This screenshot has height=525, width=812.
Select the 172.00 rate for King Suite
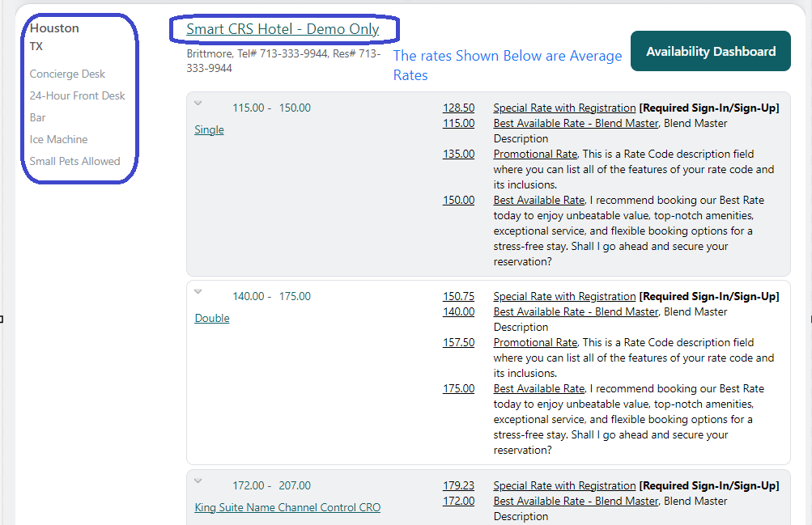tap(458, 501)
